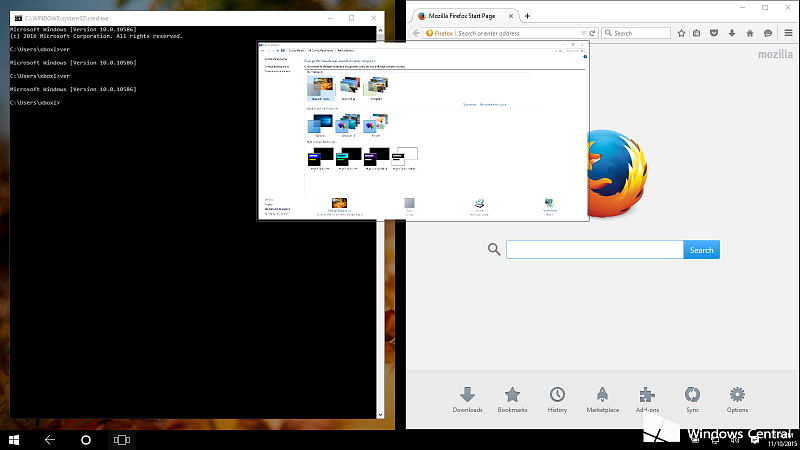Tap the taskbar Back arrow button
The height and width of the screenshot is (450, 800).
tap(49, 440)
